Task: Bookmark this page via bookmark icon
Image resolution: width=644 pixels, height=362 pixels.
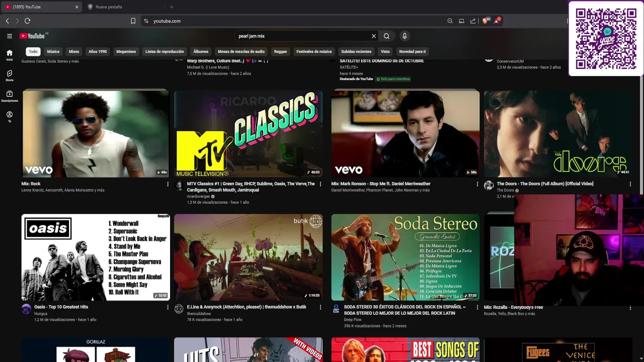Action: pyautogui.click(x=133, y=21)
